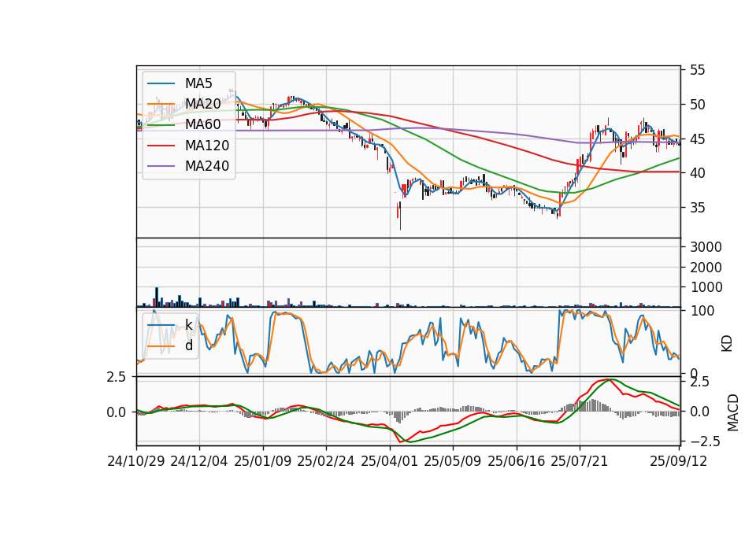Click the MA5 legend label
The width and height of the screenshot is (756, 543).
click(x=198, y=83)
